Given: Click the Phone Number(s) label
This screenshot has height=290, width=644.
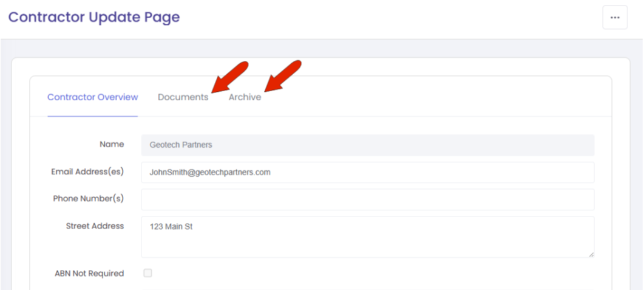Looking at the screenshot, I should point(88,198).
